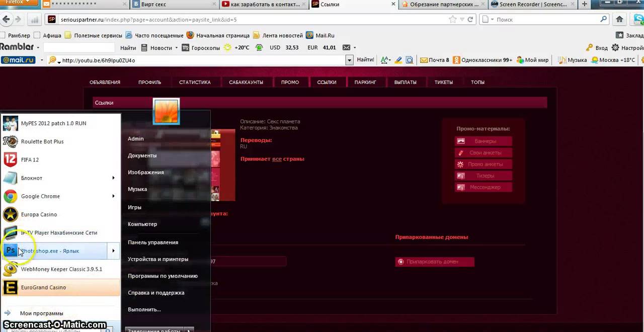Open Тизеры promo materials
The width and height of the screenshot is (644, 332).
pyautogui.click(x=484, y=176)
